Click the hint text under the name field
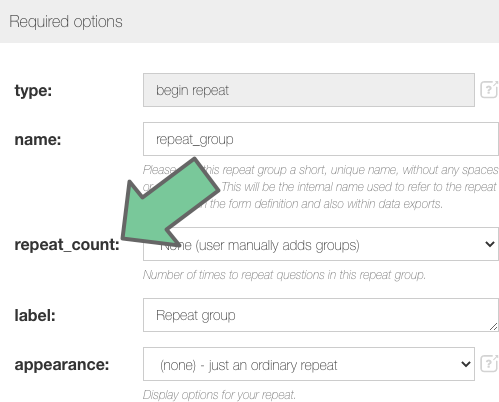Image resolution: width=499 pixels, height=402 pixels. coord(321,187)
